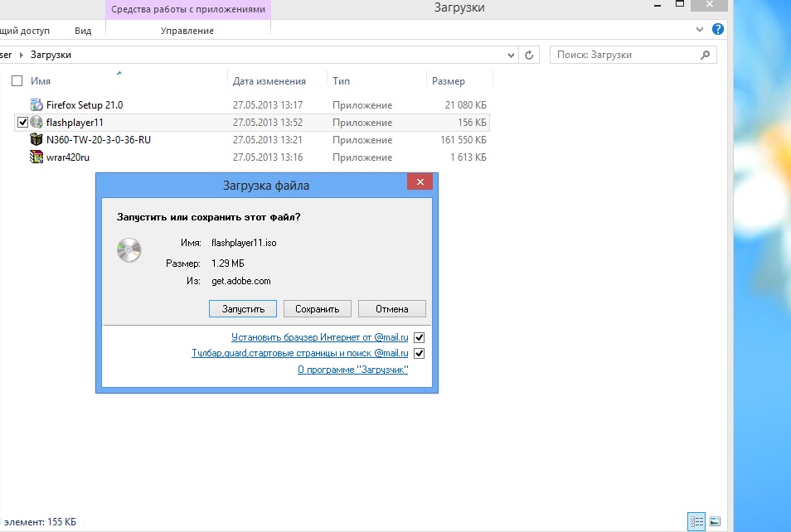Click the Отмена button
This screenshot has height=532, width=791.
[x=392, y=308]
